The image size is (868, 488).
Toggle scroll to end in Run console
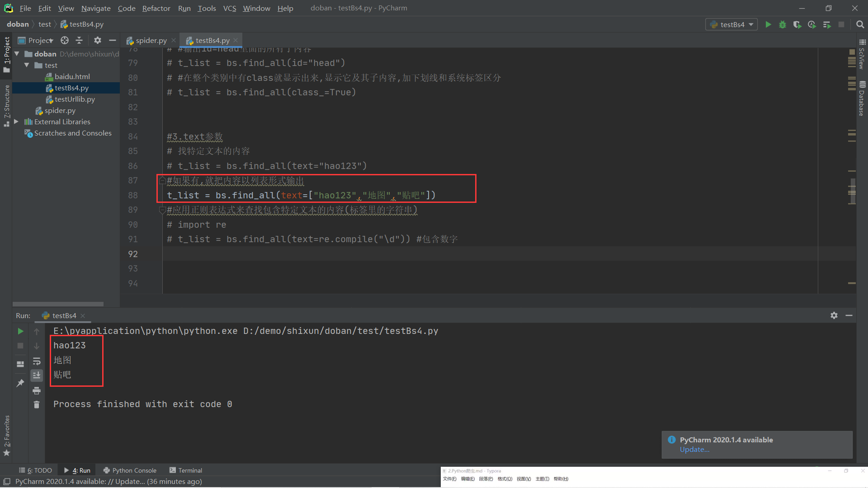point(37,375)
